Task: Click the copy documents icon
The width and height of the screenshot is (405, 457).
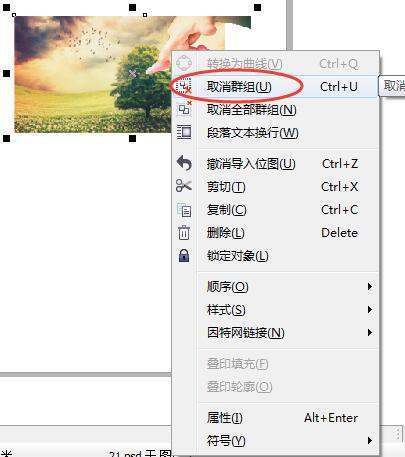Action: (x=184, y=210)
